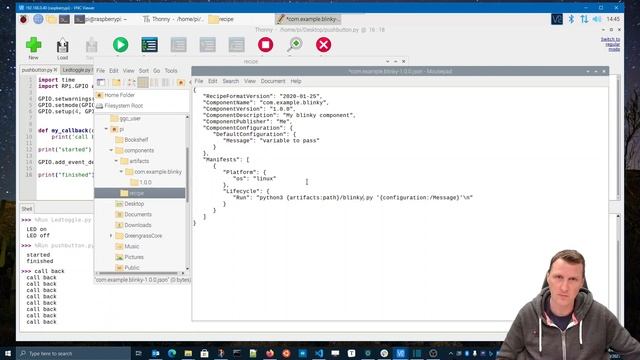The height and width of the screenshot is (360, 640).
Task: Open the Windows Start menu
Action: point(8,353)
